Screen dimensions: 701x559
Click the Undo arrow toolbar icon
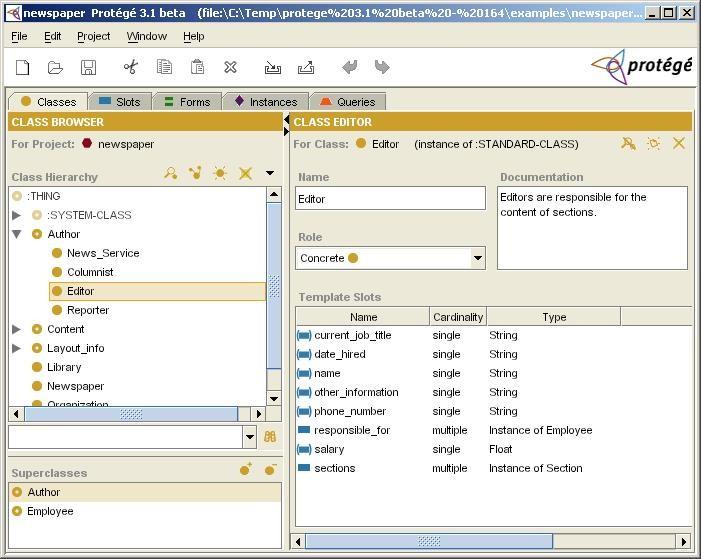[350, 67]
